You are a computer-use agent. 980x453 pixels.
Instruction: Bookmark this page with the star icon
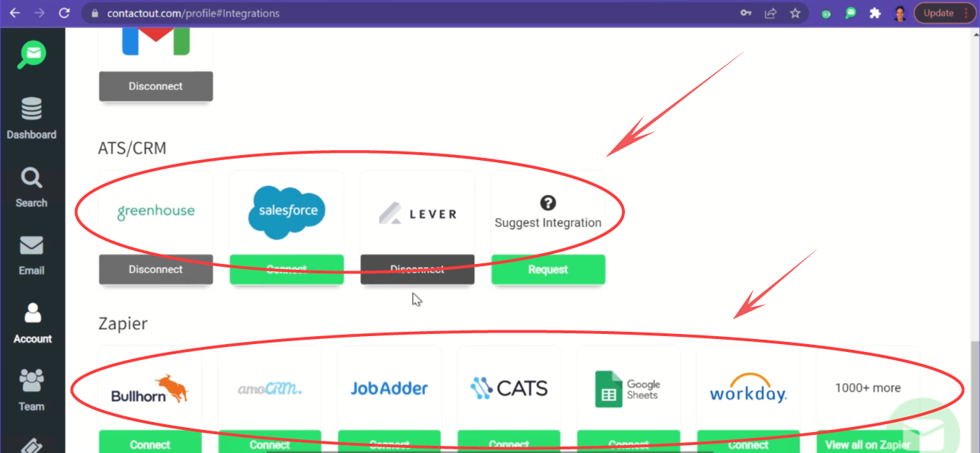point(795,13)
